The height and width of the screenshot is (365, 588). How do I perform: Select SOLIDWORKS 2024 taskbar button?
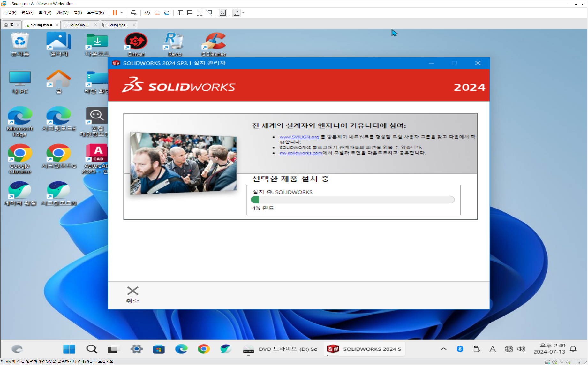(x=364, y=349)
